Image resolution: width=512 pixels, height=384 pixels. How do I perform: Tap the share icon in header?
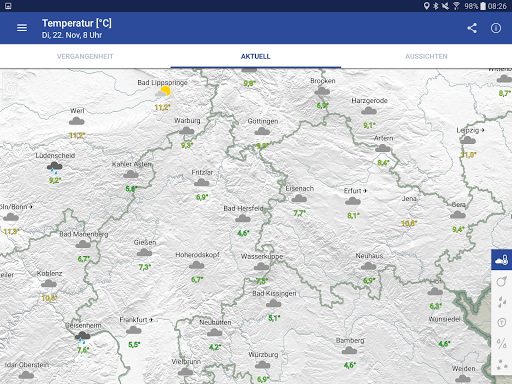point(472,28)
